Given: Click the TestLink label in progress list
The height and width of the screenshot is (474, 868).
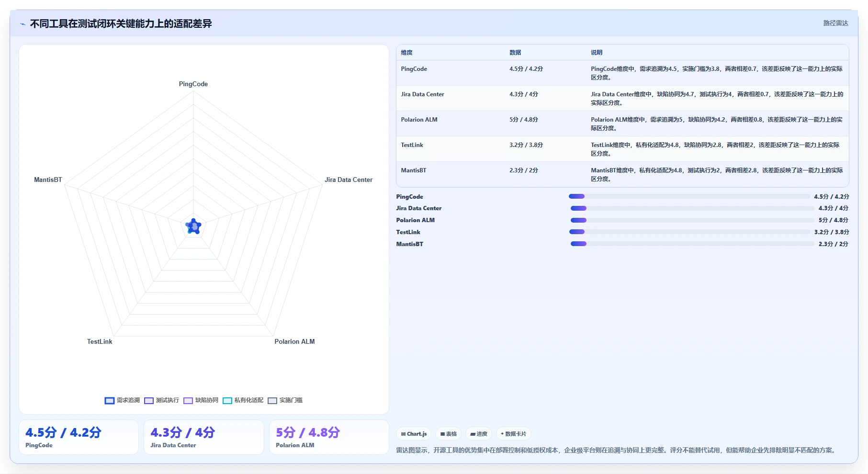Looking at the screenshot, I should pyautogui.click(x=408, y=232).
